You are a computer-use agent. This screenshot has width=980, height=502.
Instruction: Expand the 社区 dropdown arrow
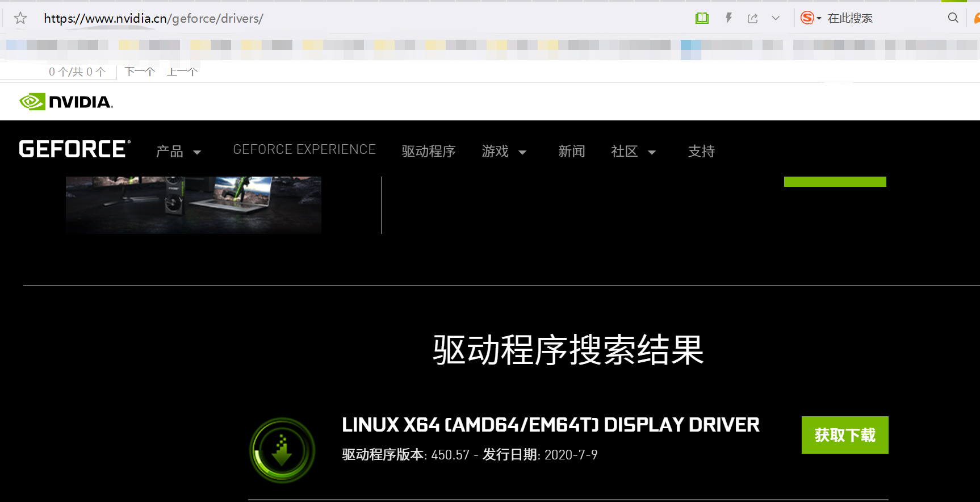(652, 152)
